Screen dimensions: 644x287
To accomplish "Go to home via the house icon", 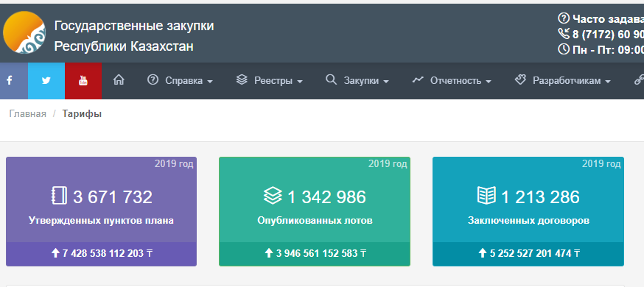I will [x=119, y=80].
